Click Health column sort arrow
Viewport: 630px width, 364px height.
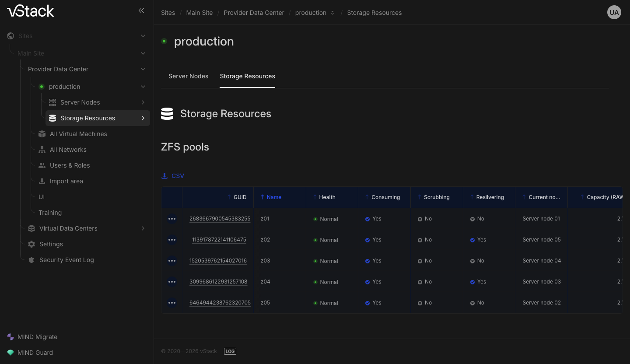[x=315, y=197]
